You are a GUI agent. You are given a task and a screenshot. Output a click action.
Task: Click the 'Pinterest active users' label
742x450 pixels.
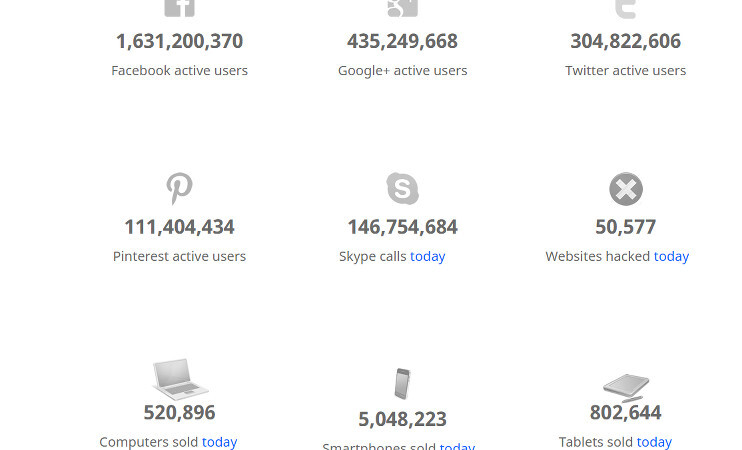[179, 256]
